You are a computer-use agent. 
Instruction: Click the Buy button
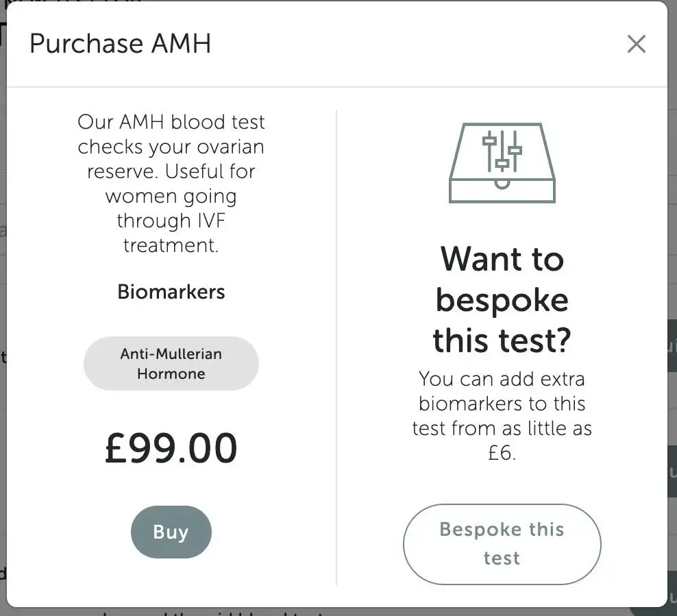click(171, 532)
